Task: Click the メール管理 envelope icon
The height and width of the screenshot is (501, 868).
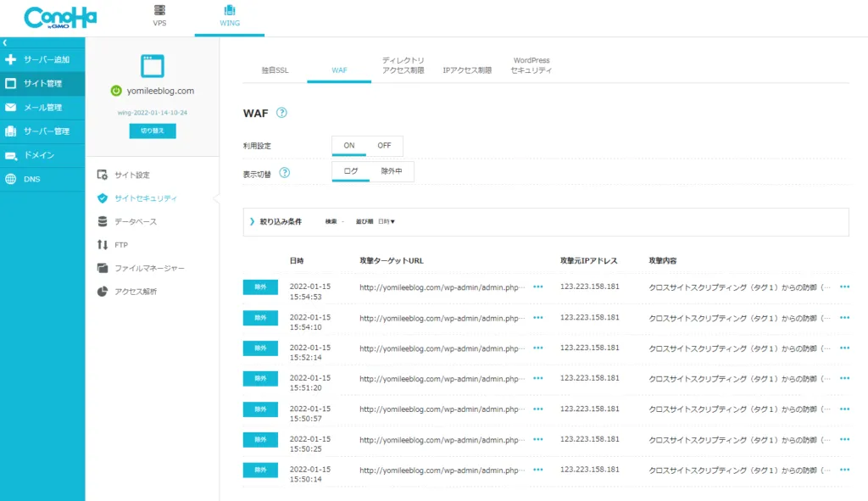Action: pyautogui.click(x=10, y=108)
